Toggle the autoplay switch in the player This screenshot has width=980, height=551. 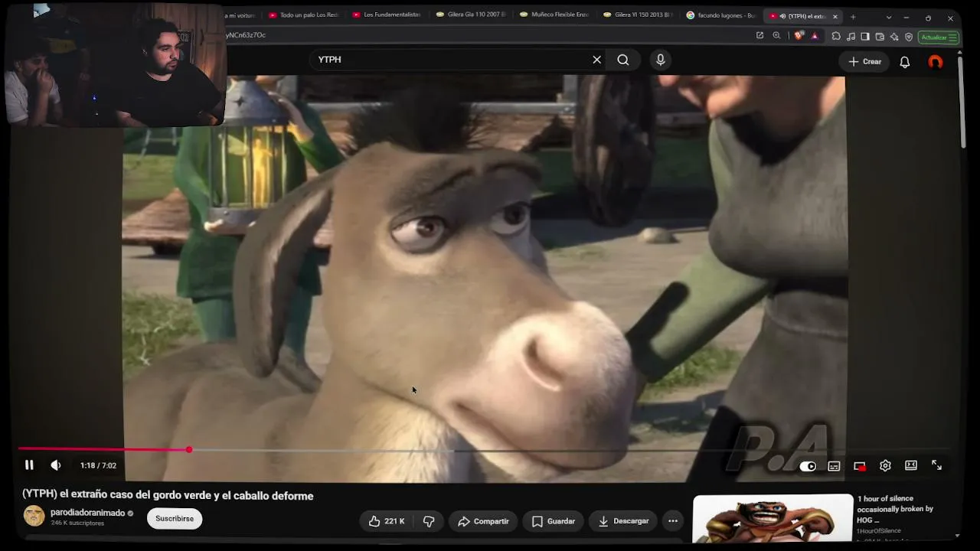[808, 466]
